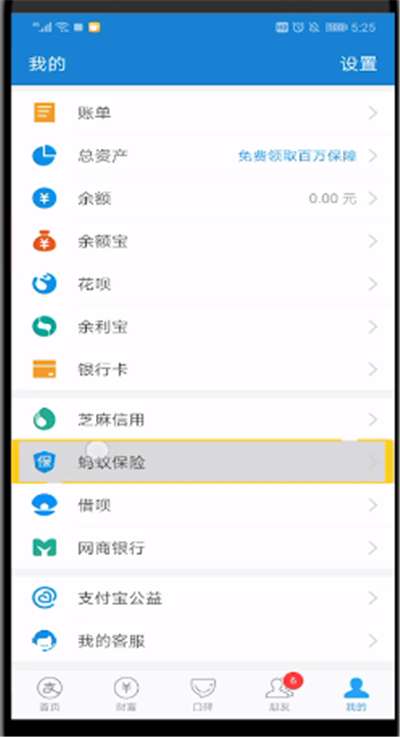Tap the 网商银行 green M icon
400x737 pixels.
pos(44,548)
